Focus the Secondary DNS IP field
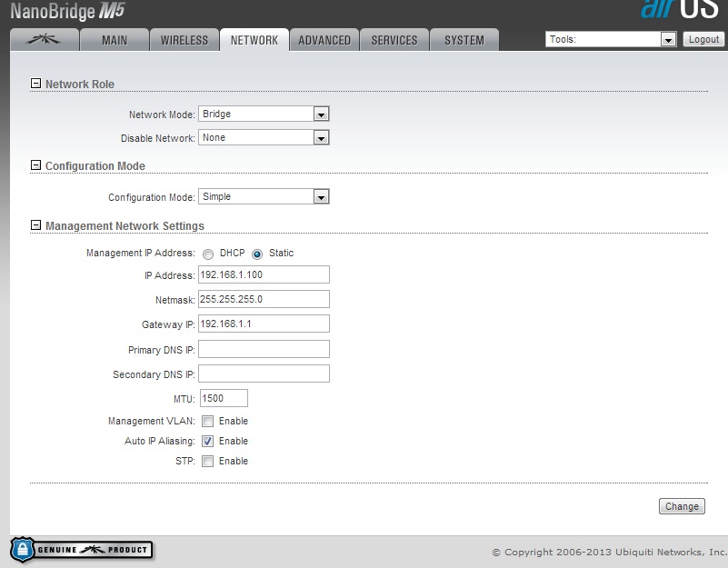728x568 pixels. tap(264, 374)
